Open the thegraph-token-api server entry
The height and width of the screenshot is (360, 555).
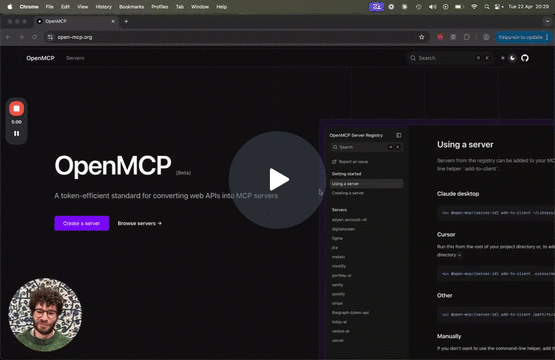click(350, 313)
